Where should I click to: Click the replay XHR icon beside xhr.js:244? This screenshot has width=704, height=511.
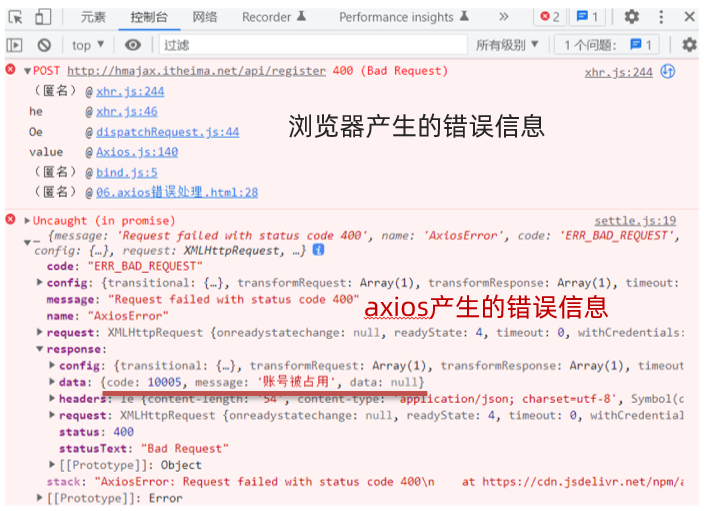click(668, 71)
